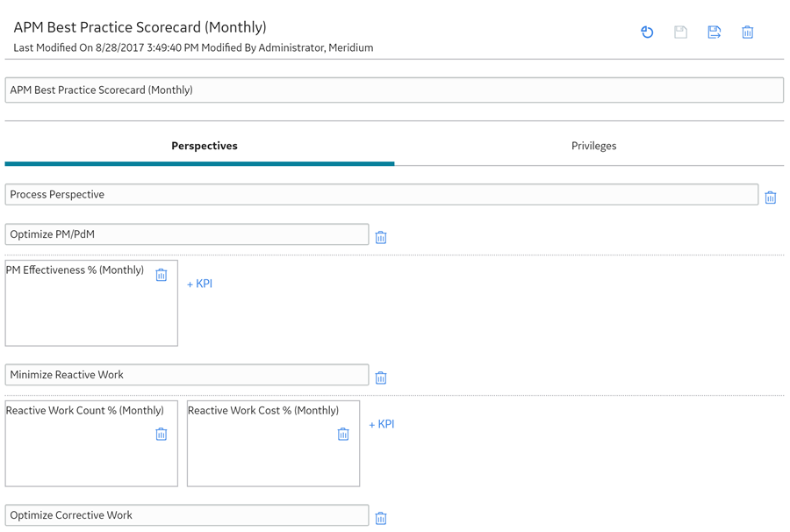
Task: Delete the Process Perspective using its trash icon
Action: [x=771, y=198]
